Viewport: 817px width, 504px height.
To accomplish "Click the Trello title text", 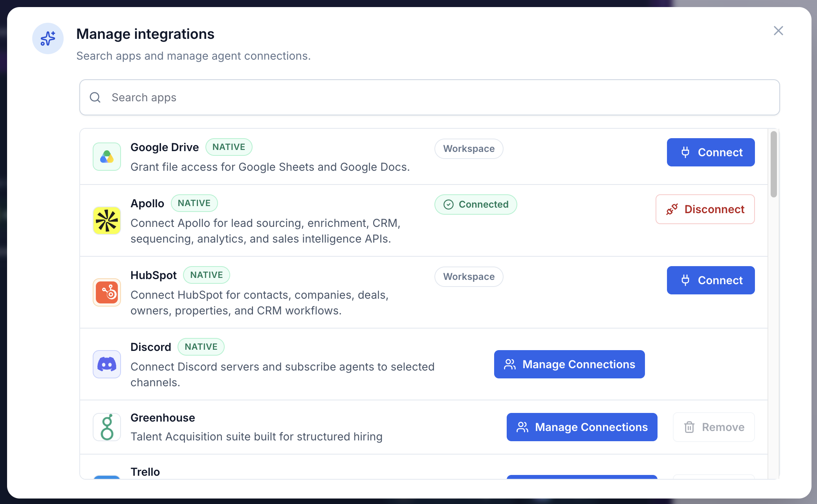I will [145, 472].
